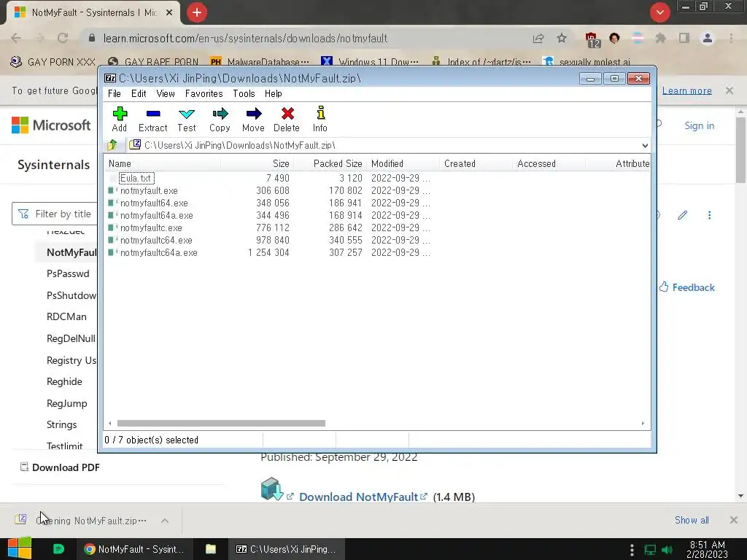Click the Copy toolbar button in 7-Zip
Image resolution: width=747 pixels, height=560 pixels.
[220, 119]
